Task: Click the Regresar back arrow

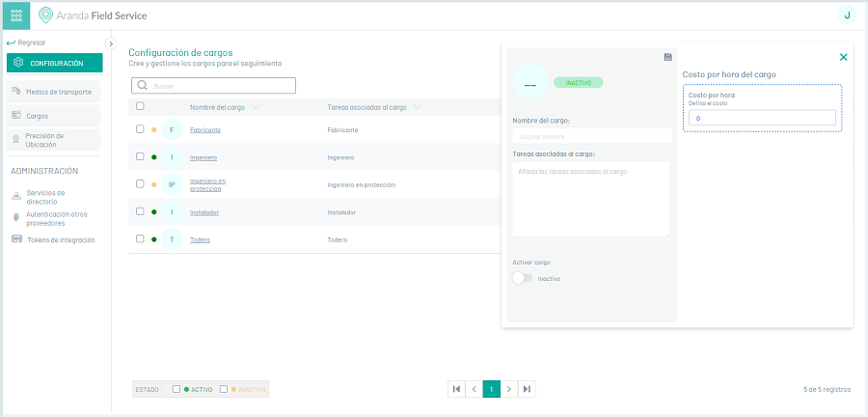Action: click(x=11, y=42)
